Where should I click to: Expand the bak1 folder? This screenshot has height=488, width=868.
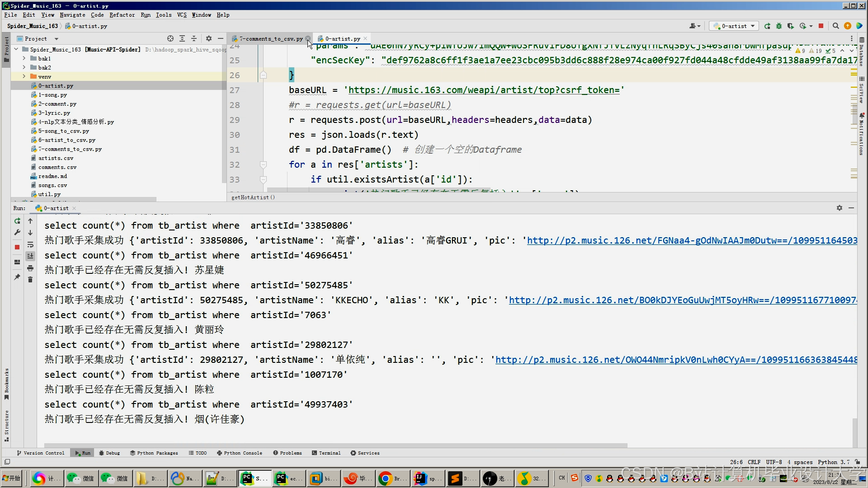click(24, 59)
